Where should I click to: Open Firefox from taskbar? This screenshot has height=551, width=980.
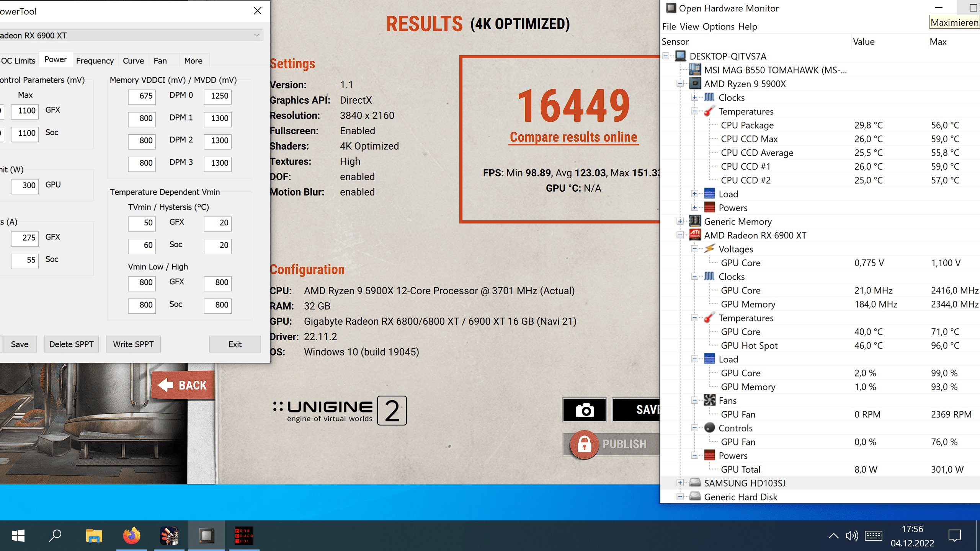[131, 536]
